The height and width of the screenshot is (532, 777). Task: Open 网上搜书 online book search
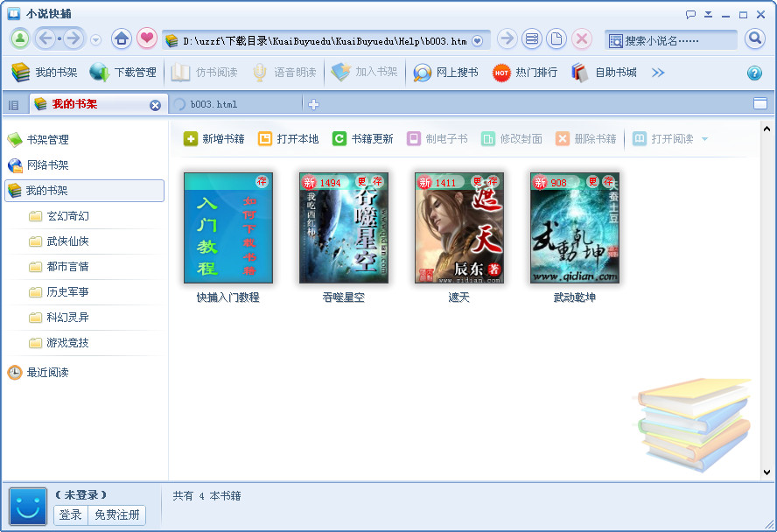click(x=446, y=73)
